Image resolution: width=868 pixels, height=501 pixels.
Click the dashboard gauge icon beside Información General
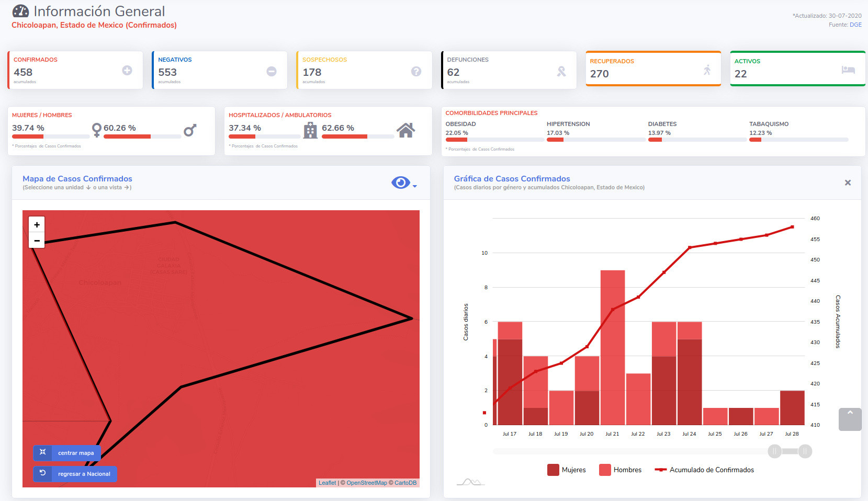tap(20, 11)
